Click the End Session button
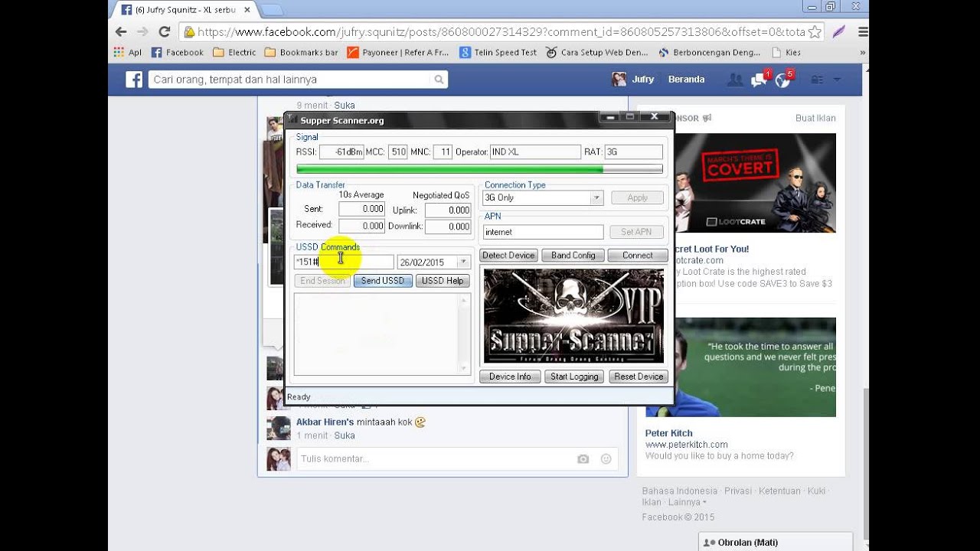980x551 pixels. tap(322, 281)
